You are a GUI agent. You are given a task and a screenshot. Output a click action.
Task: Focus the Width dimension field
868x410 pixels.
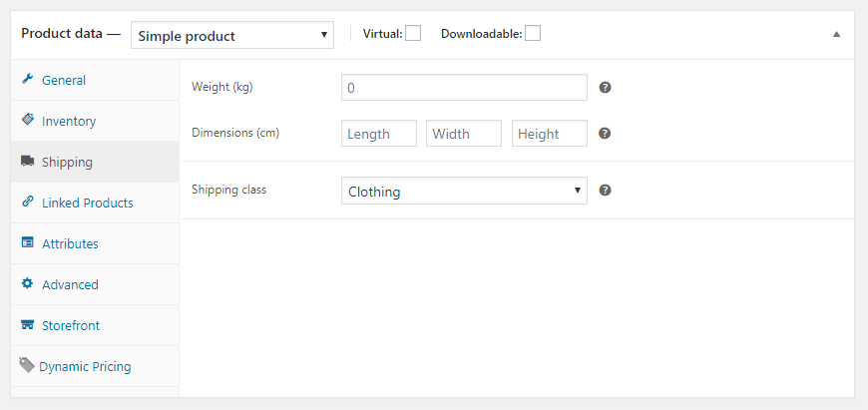[464, 134]
